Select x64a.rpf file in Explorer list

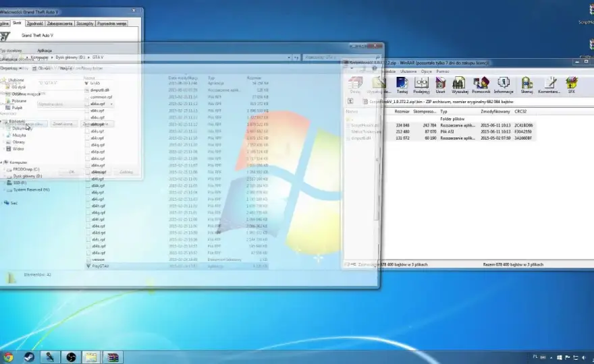coord(99,253)
